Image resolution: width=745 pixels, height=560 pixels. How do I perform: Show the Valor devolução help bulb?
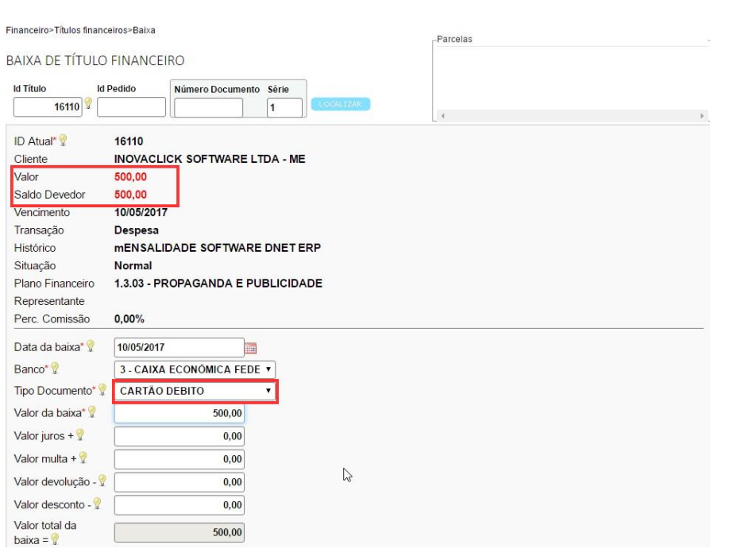pos(102,481)
